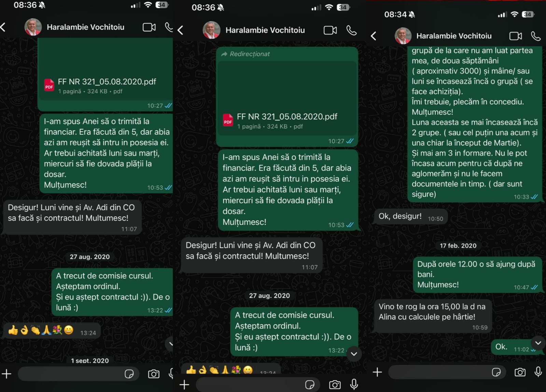Viewport: 546px width, 392px height.
Task: Go back from middle chat screen
Action: (181, 30)
